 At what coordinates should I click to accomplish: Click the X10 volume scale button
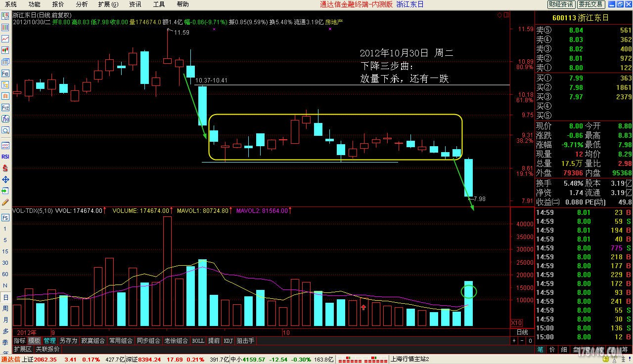pos(516,323)
